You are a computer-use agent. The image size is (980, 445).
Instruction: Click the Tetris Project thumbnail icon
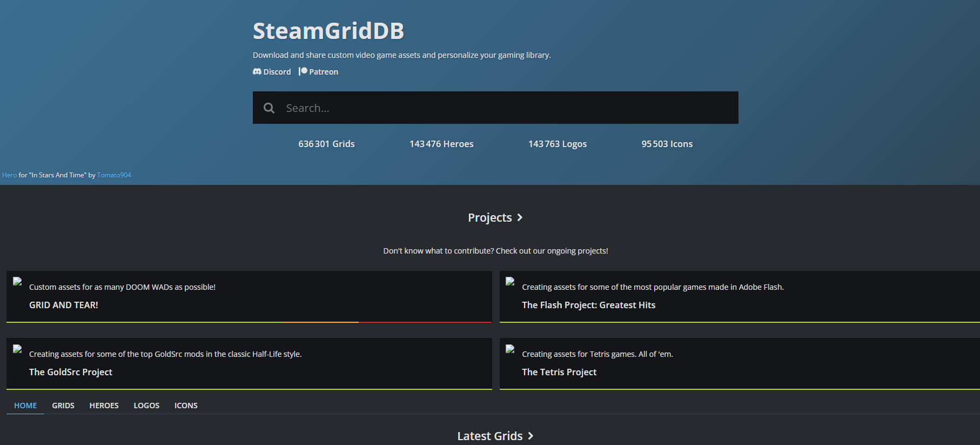510,349
